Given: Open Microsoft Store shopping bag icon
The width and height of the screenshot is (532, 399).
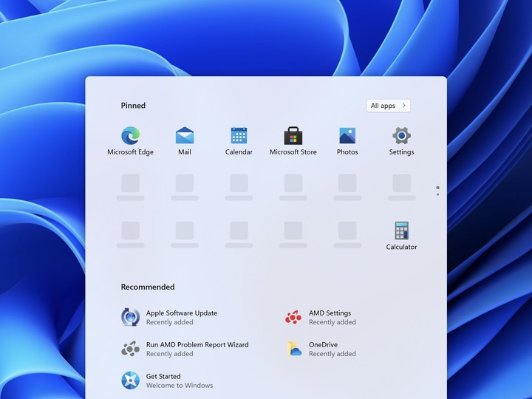Looking at the screenshot, I should (293, 135).
